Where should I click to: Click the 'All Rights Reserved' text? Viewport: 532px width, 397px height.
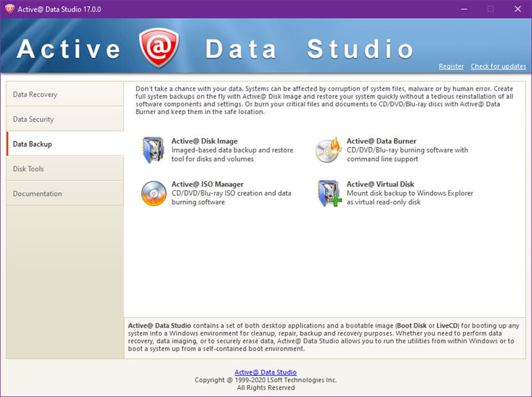coord(265,388)
